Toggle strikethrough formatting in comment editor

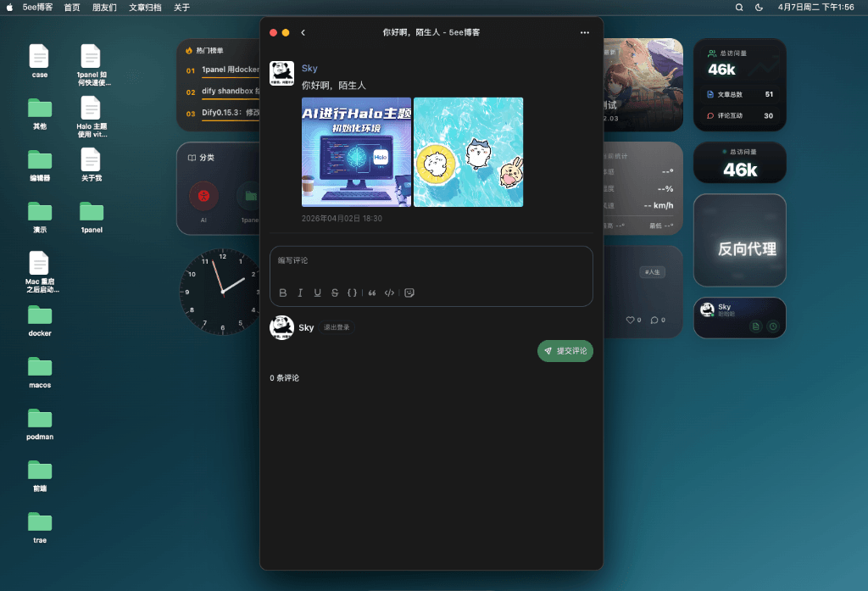(335, 293)
